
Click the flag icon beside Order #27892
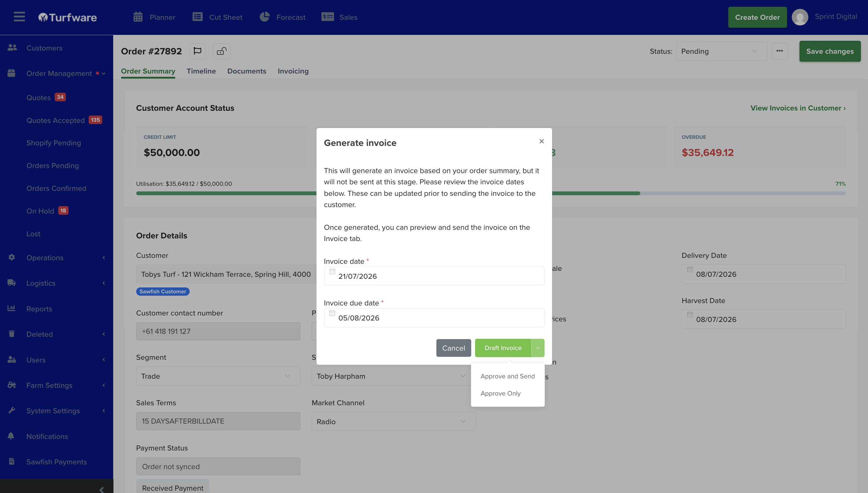(x=197, y=51)
